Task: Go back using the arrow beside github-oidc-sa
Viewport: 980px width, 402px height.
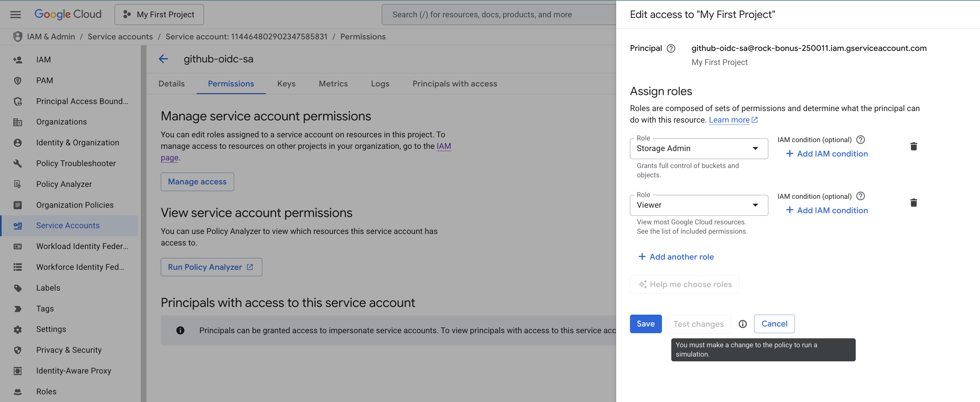Action: coord(163,59)
